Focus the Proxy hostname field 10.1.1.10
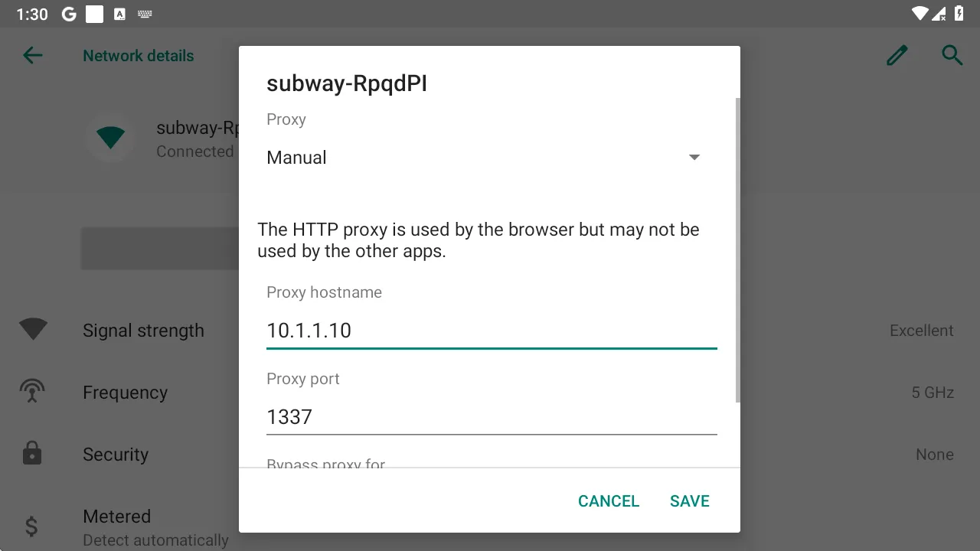This screenshot has width=980, height=551. [x=492, y=331]
